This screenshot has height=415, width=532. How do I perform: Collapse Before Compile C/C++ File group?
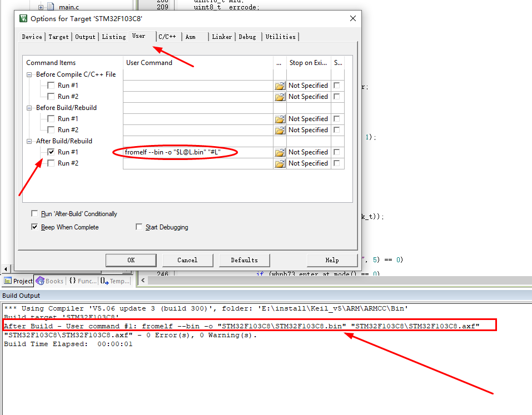point(29,74)
